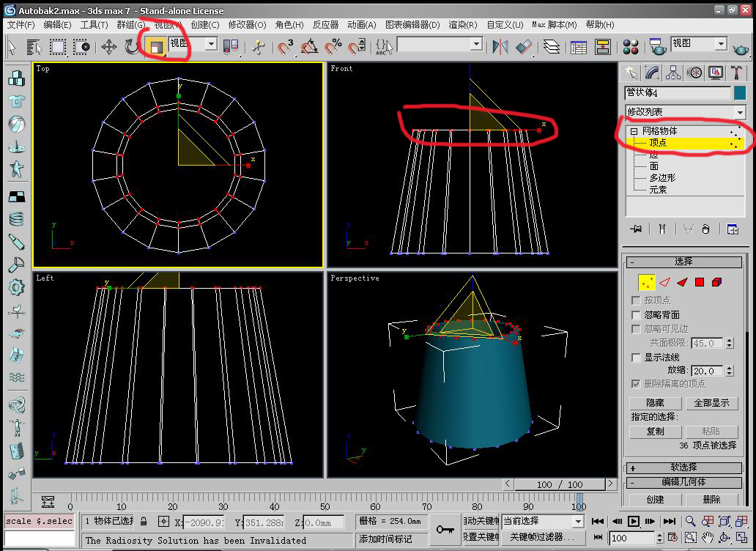756x551 pixels.
Task: Open the Schematic View icon
Action: [603, 47]
